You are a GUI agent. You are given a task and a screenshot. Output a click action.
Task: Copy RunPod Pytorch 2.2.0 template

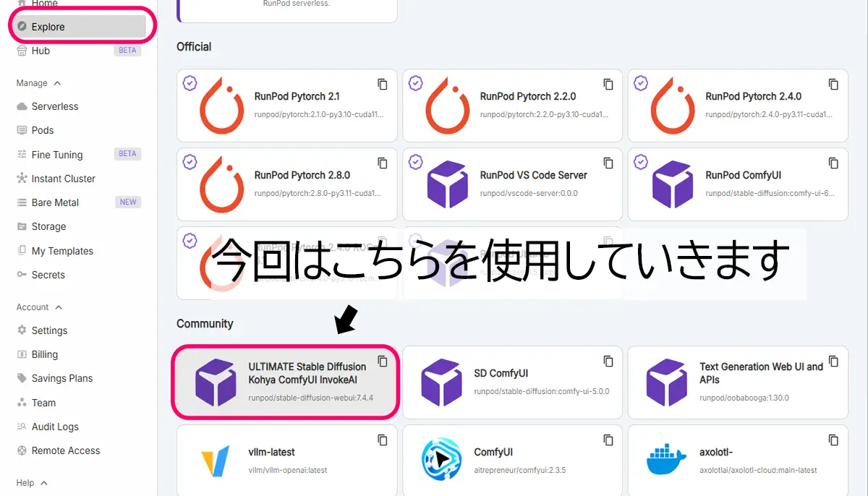(x=608, y=84)
